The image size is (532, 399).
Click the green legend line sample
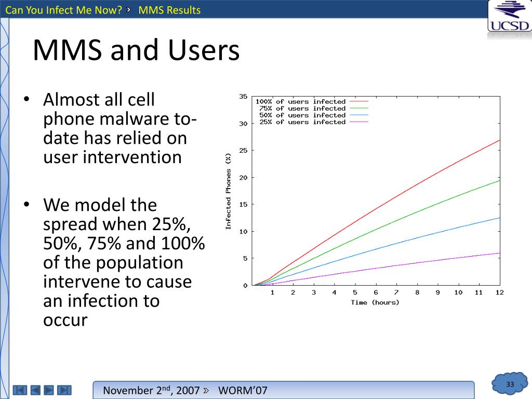click(x=358, y=108)
